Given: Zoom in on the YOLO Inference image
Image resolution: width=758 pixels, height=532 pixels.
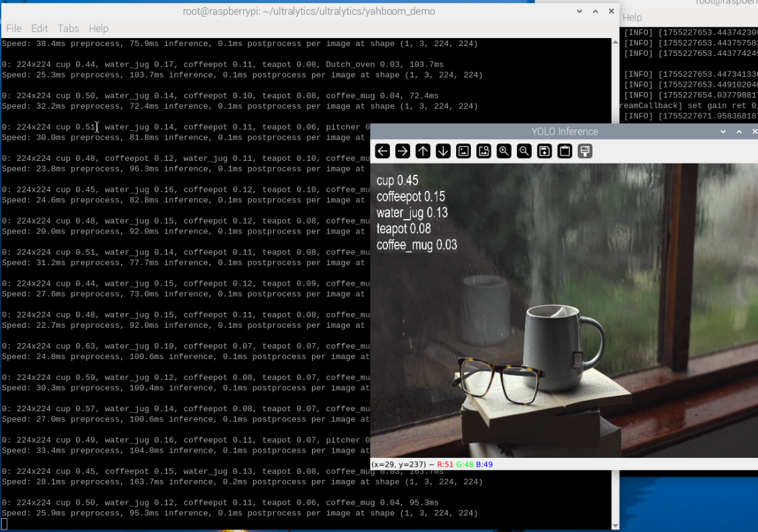Looking at the screenshot, I should [504, 152].
